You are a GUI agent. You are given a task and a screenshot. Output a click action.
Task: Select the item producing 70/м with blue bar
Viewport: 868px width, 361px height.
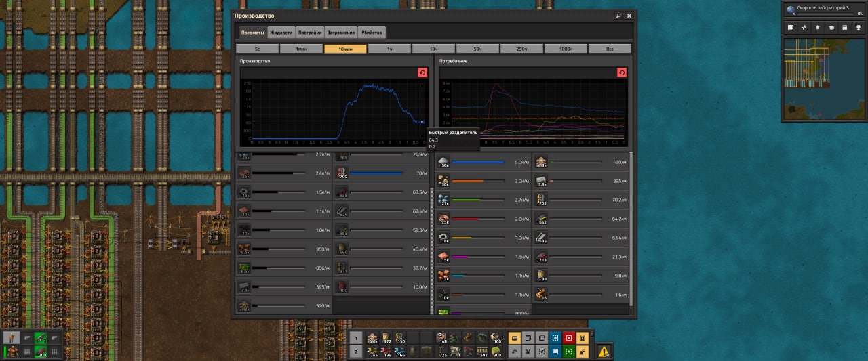[x=342, y=173]
